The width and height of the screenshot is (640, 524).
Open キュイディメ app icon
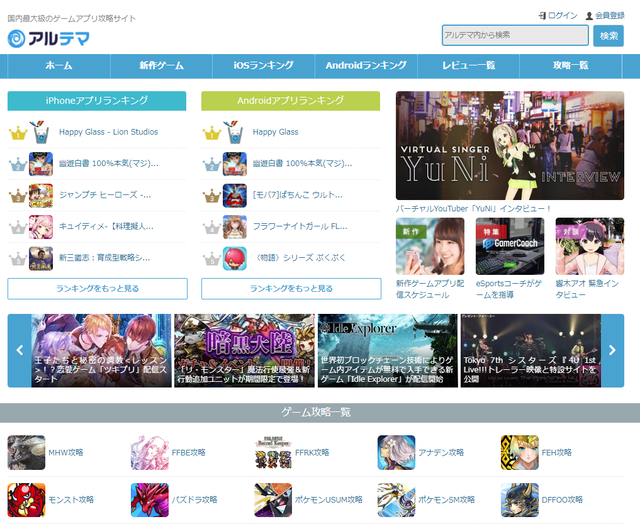point(41,226)
